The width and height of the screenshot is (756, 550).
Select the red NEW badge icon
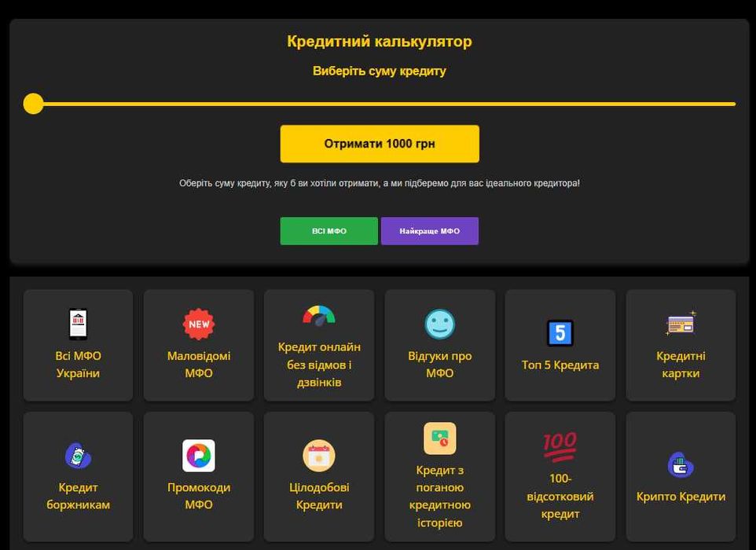[x=199, y=324]
